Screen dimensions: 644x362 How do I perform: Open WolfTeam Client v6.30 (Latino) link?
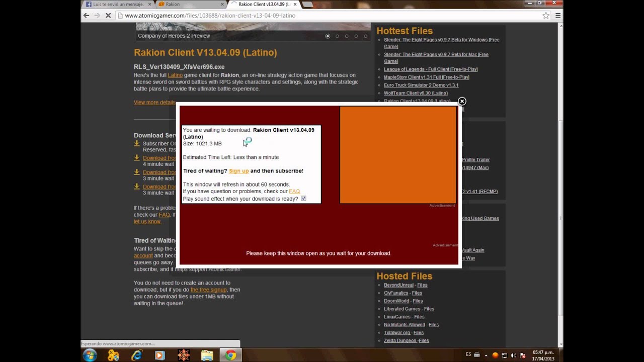[x=416, y=94]
